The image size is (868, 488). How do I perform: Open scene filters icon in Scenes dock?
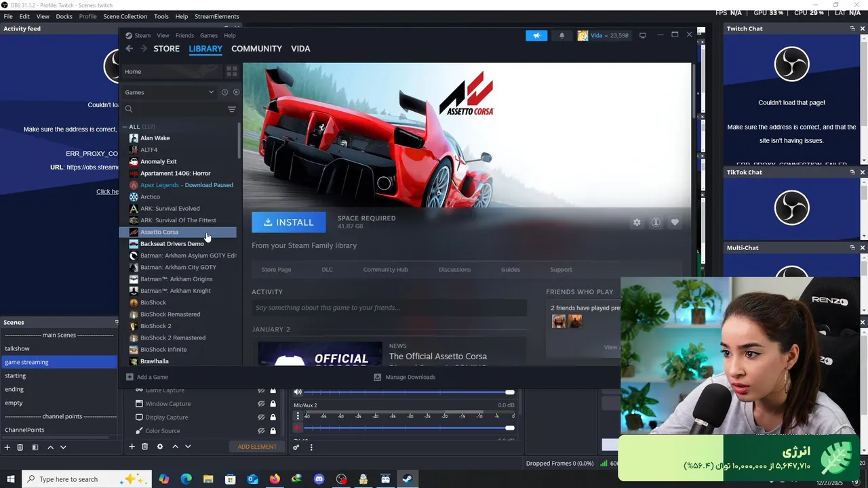(x=35, y=447)
